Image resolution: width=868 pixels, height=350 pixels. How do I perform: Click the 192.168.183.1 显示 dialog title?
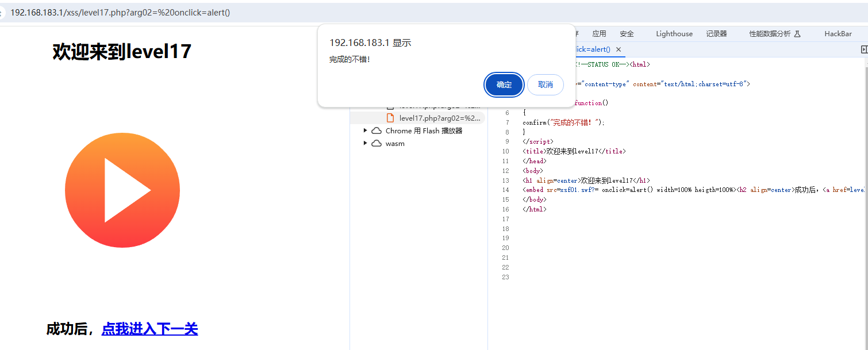click(370, 43)
